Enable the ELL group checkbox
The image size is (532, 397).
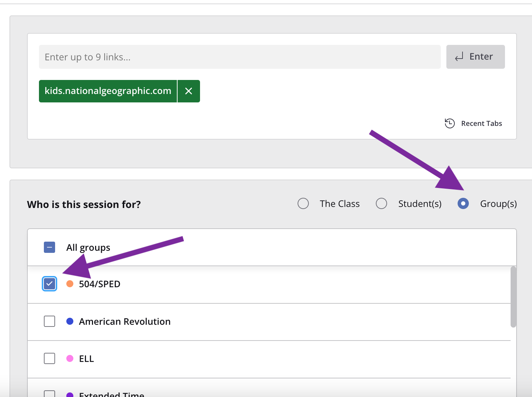[x=49, y=358]
